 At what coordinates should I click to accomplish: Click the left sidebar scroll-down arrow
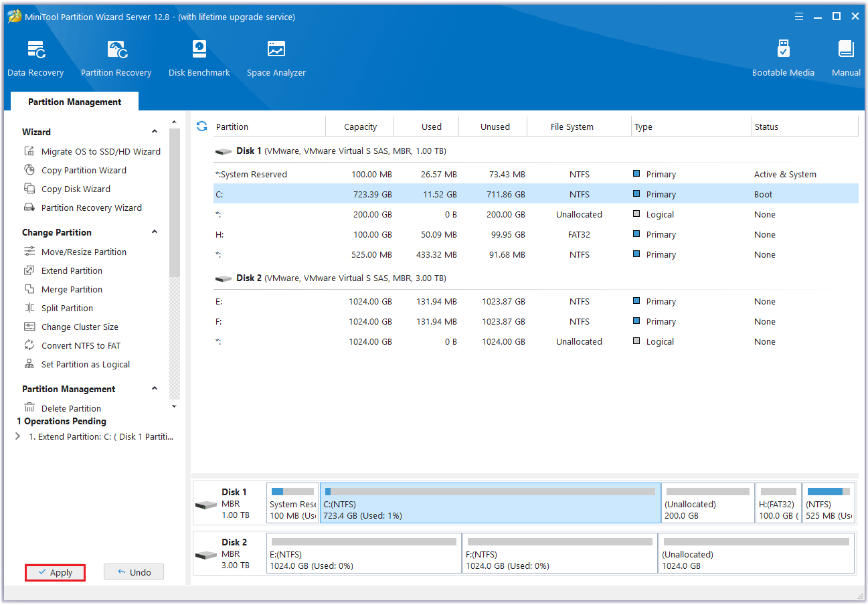pyautogui.click(x=174, y=406)
